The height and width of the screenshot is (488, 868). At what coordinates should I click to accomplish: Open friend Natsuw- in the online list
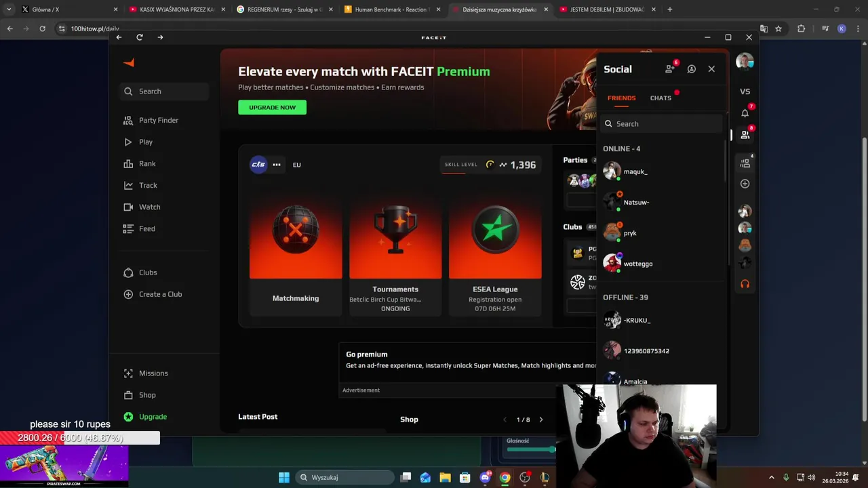661,202
